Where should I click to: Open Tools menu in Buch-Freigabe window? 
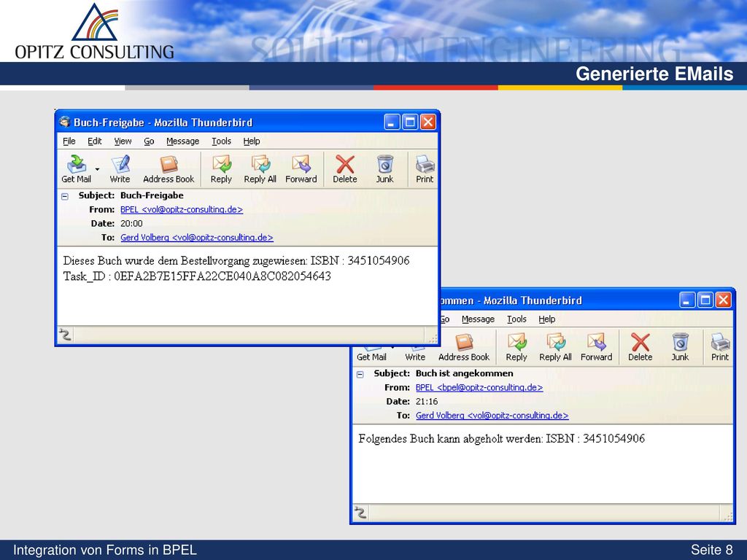(221, 141)
